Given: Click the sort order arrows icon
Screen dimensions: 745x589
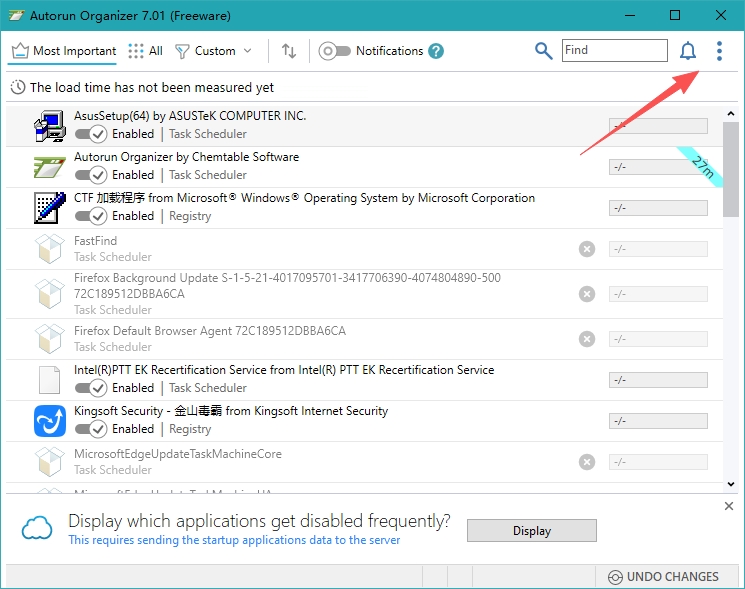Looking at the screenshot, I should pos(289,51).
